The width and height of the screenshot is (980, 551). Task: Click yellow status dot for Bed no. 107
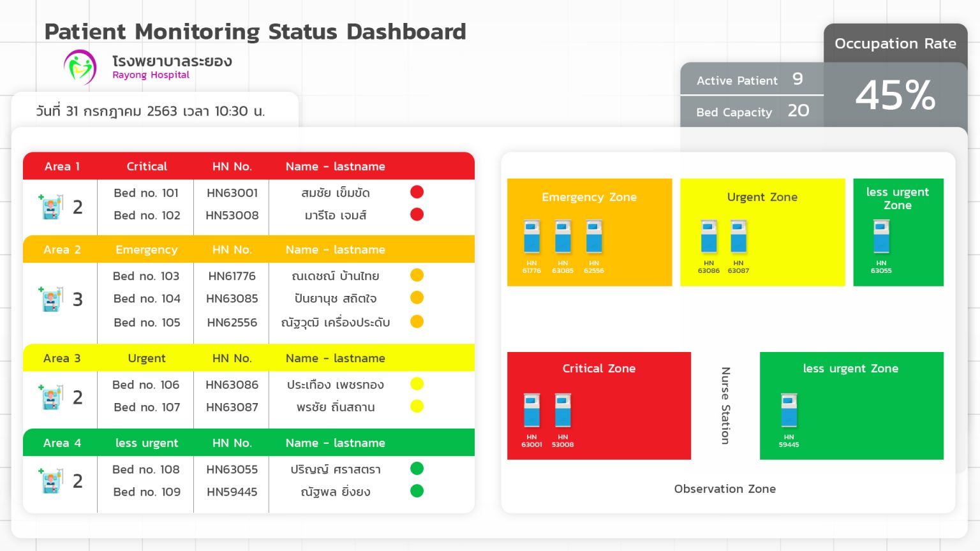[417, 406]
